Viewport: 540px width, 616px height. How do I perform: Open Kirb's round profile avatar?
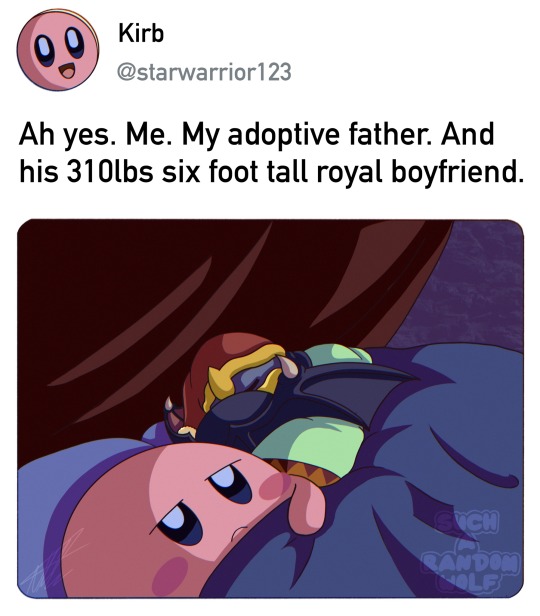click(58, 50)
